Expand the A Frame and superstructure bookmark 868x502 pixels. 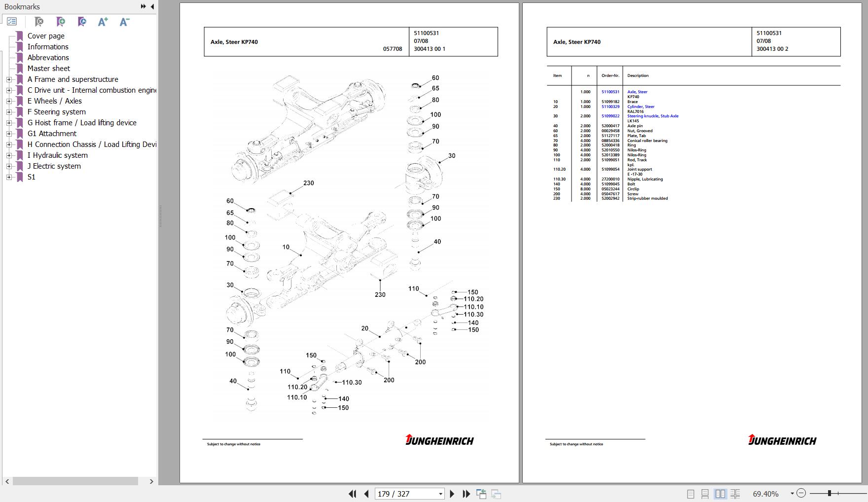coord(9,79)
